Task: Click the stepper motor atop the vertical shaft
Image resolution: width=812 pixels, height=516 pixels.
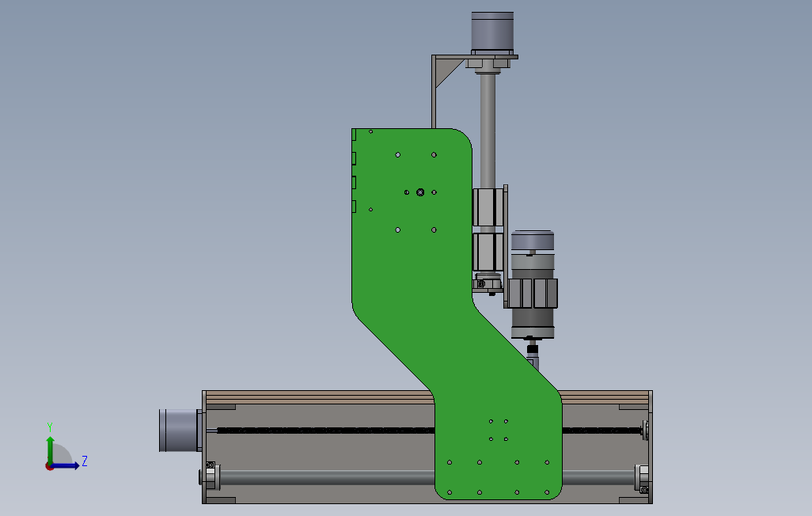Action: pos(492,32)
